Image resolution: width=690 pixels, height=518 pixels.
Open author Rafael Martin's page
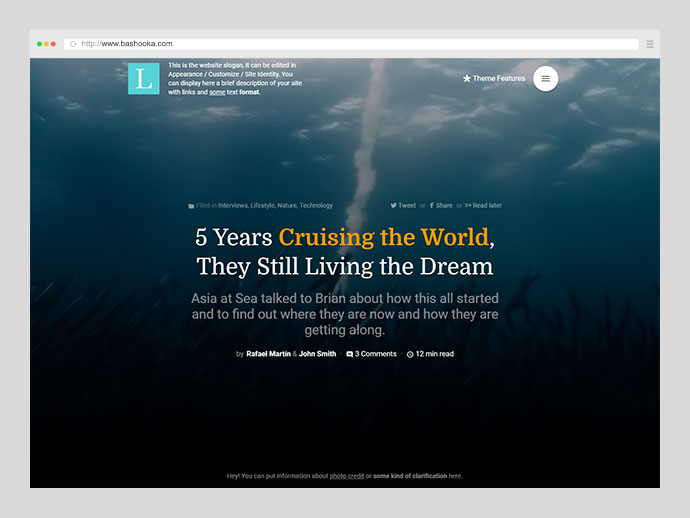coord(268,354)
